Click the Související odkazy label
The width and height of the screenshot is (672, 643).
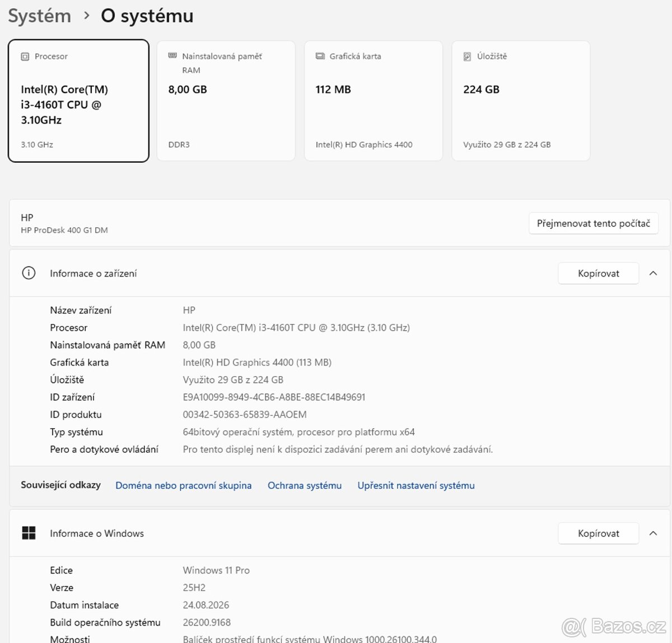pyautogui.click(x=61, y=485)
